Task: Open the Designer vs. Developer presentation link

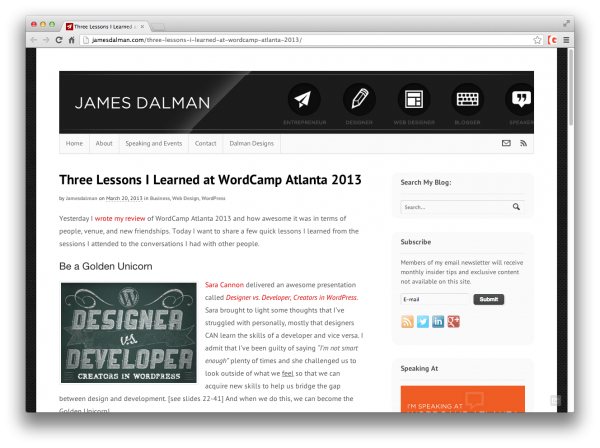Action: tap(292, 297)
